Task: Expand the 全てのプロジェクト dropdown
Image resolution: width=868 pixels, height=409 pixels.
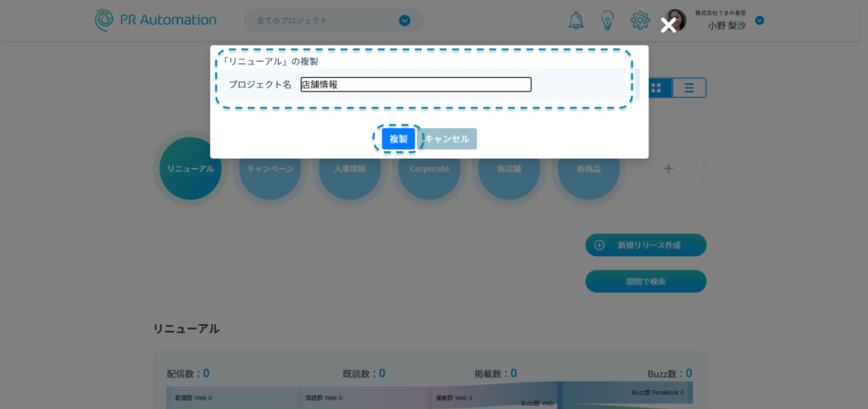Action: [404, 20]
